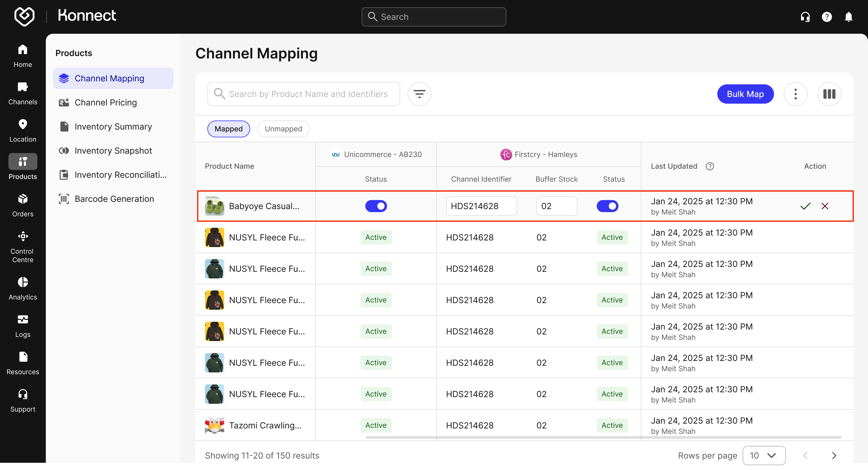This screenshot has height=470, width=868.
Task: Click the Tazomi Crawling product name
Action: pos(265,425)
